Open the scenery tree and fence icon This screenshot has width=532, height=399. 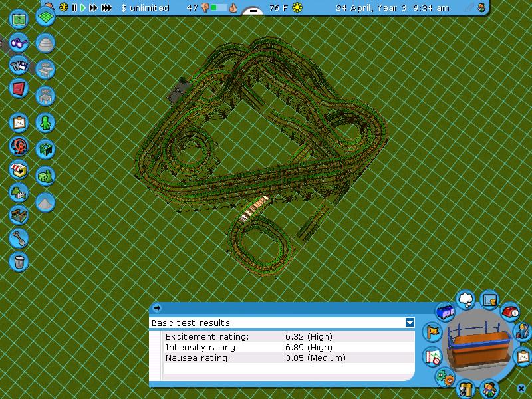click(x=19, y=192)
